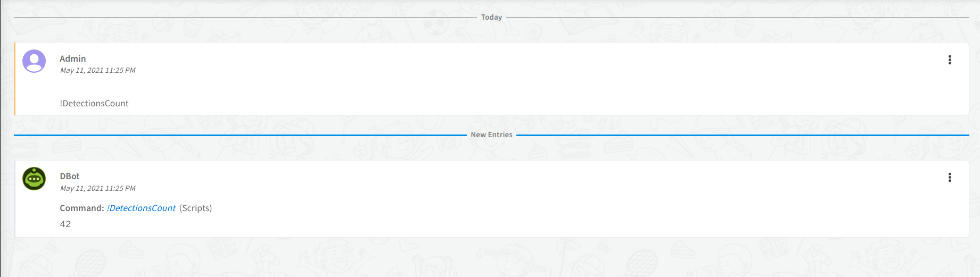Click the bold Command: label
980x277 pixels.
[81, 208]
